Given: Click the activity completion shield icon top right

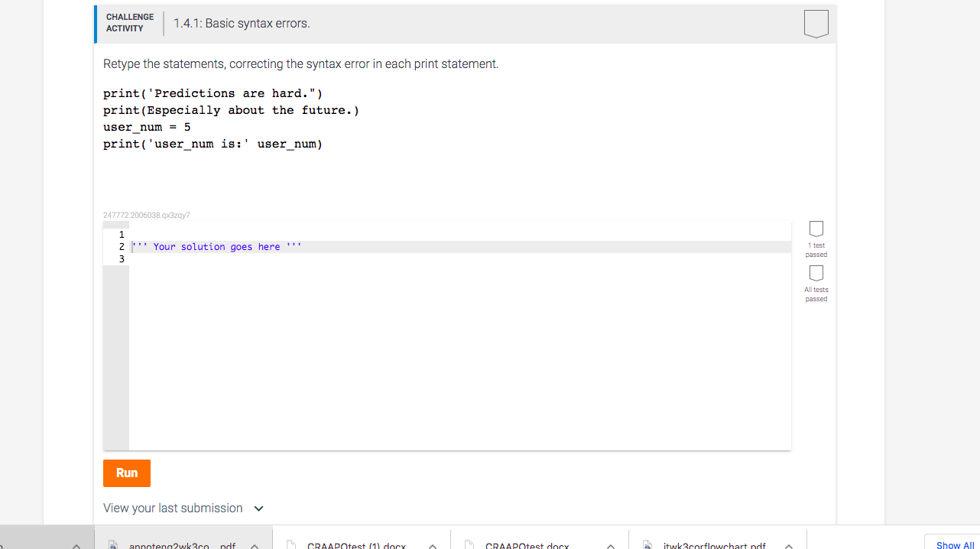Looking at the screenshot, I should (x=816, y=23).
